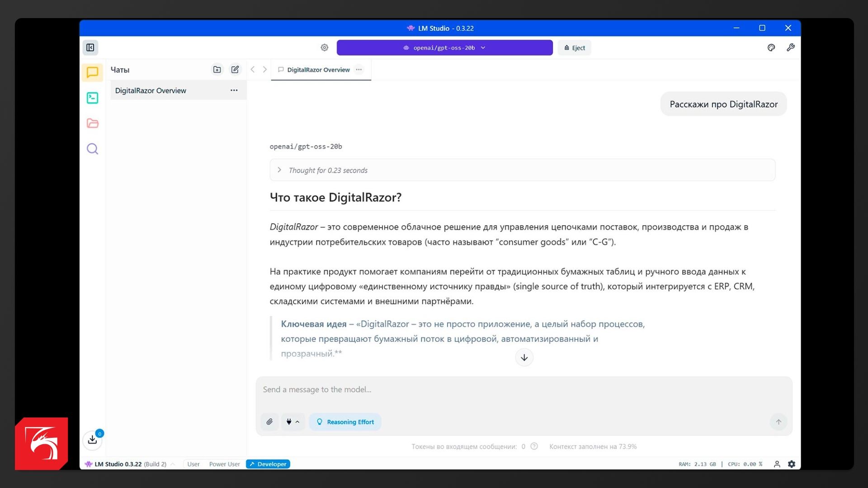This screenshot has height=488, width=868.
Task: Select the DigitalRazor Overview tab
Action: (x=318, y=70)
